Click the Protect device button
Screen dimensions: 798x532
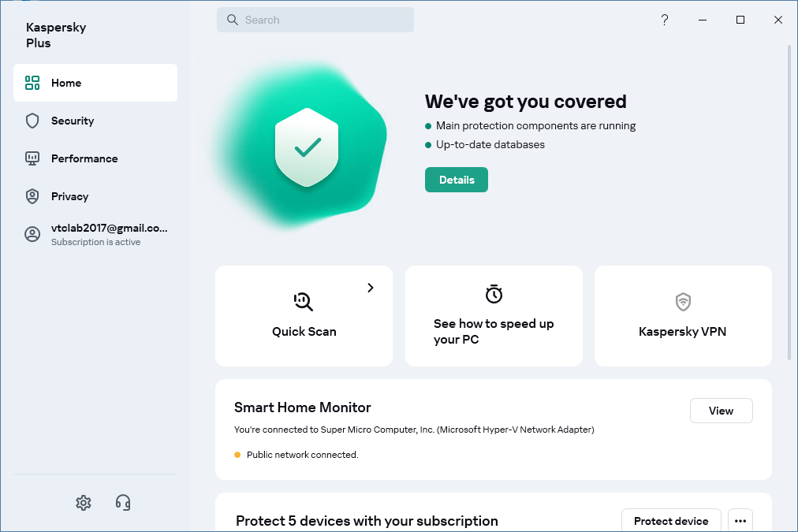pos(671,521)
